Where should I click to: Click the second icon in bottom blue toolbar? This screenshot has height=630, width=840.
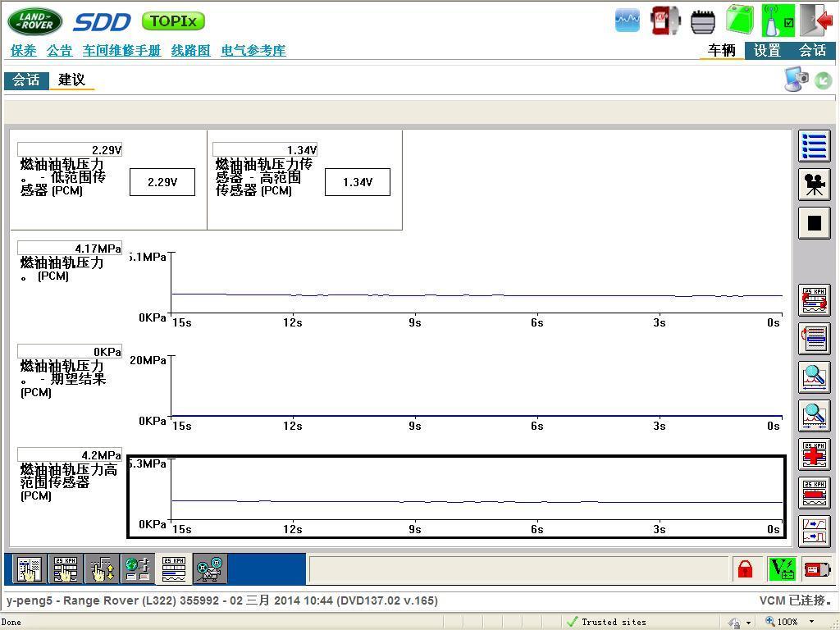[66, 568]
